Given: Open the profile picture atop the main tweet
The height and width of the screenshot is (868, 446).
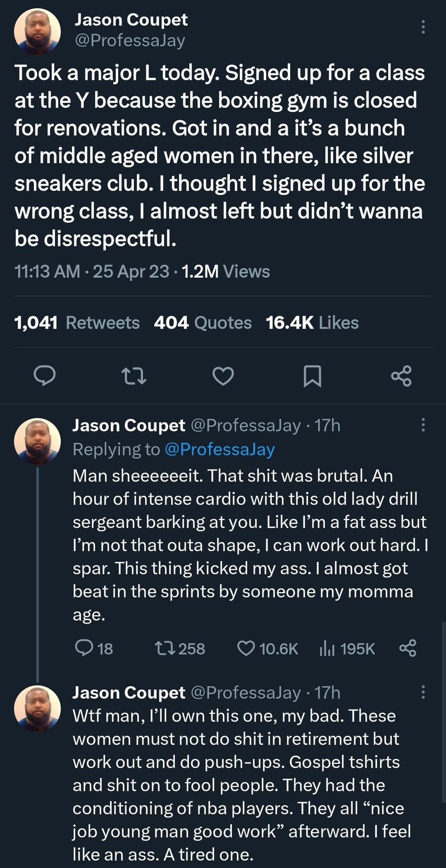Looking at the screenshot, I should coord(37,31).
